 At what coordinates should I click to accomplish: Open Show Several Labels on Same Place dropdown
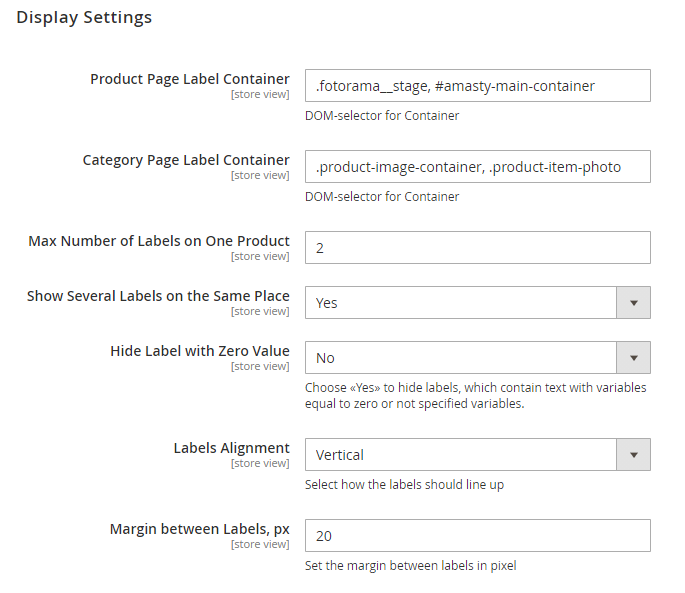pos(461,303)
